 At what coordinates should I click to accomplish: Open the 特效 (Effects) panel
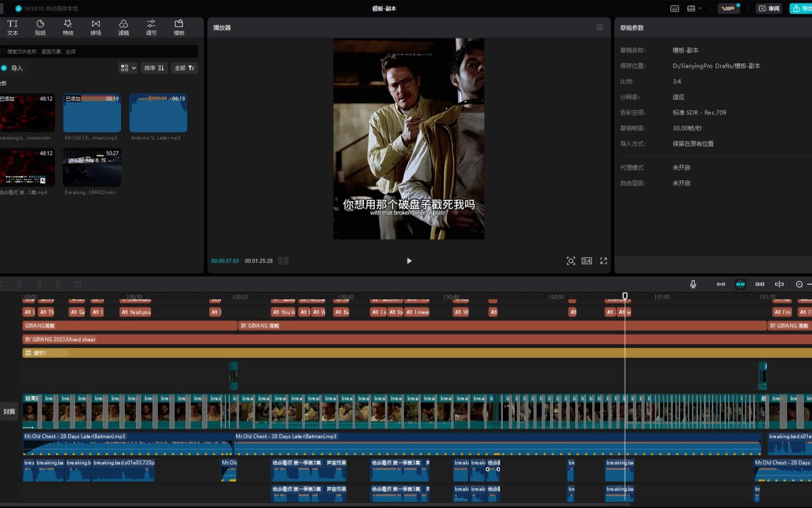click(x=68, y=27)
